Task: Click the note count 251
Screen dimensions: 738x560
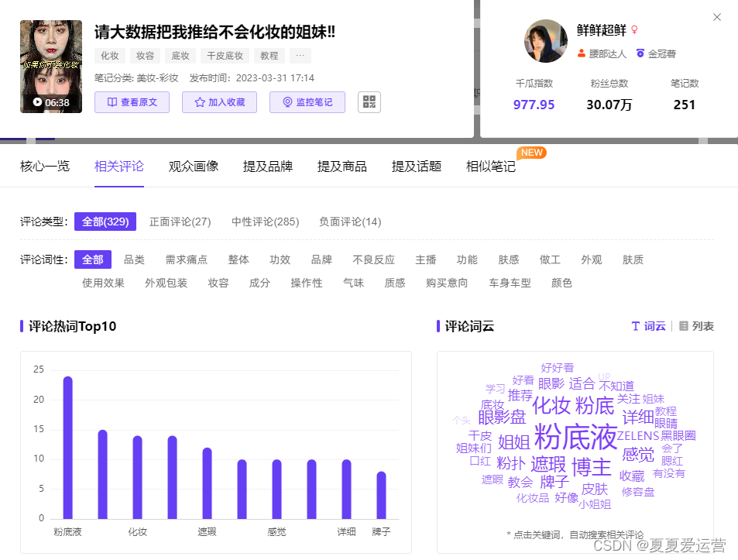Action: click(685, 105)
